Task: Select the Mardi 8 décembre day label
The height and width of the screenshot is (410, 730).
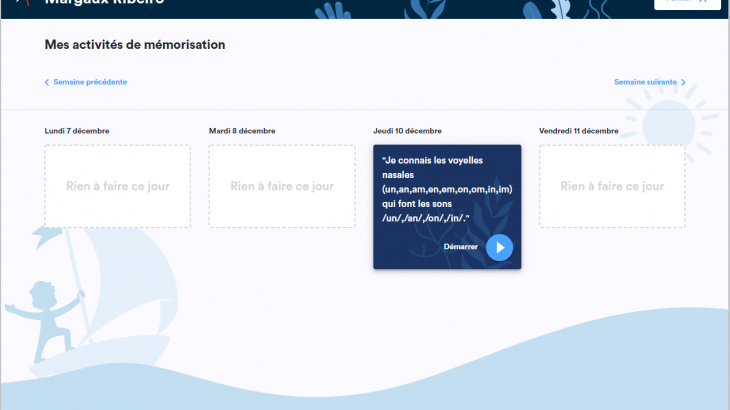Action: pos(242,131)
